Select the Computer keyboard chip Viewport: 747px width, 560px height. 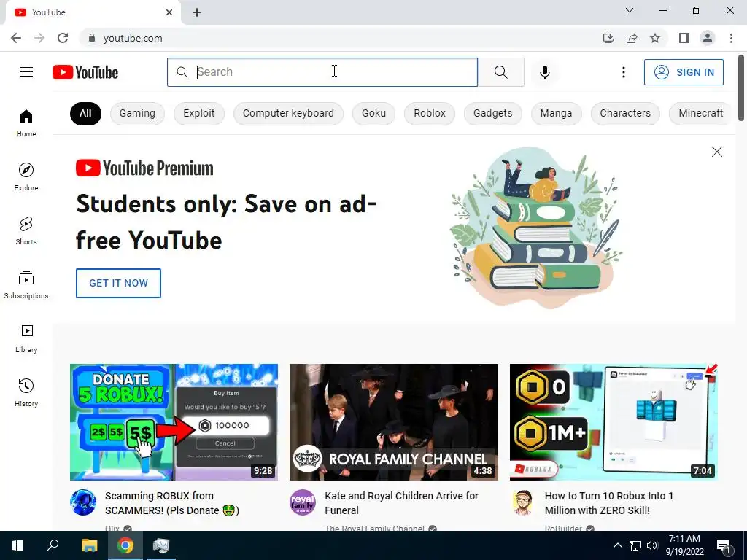coord(288,113)
